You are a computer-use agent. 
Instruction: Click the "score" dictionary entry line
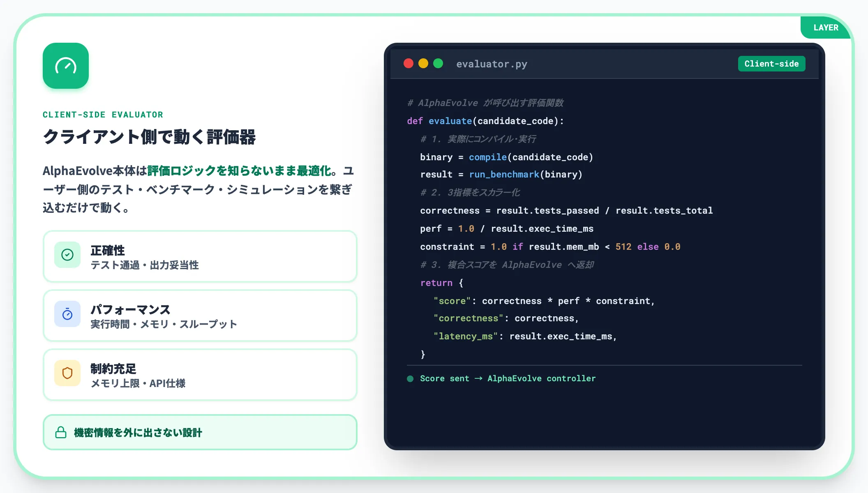click(x=544, y=301)
